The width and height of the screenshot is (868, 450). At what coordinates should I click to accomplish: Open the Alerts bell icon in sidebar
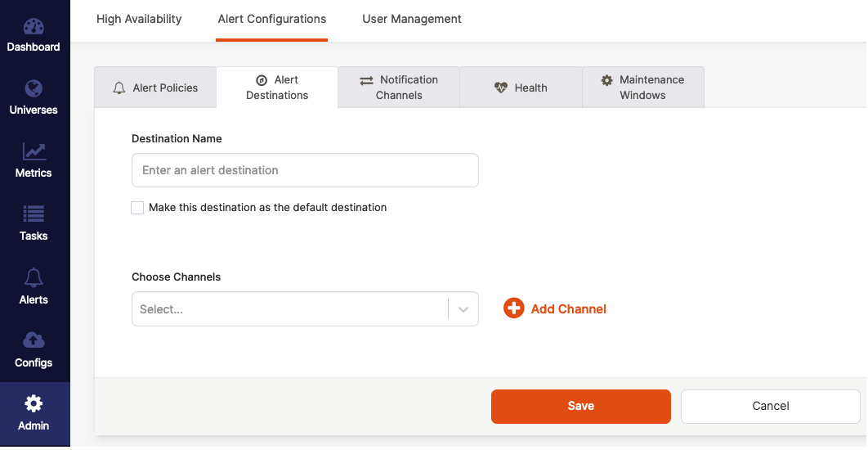click(34, 277)
